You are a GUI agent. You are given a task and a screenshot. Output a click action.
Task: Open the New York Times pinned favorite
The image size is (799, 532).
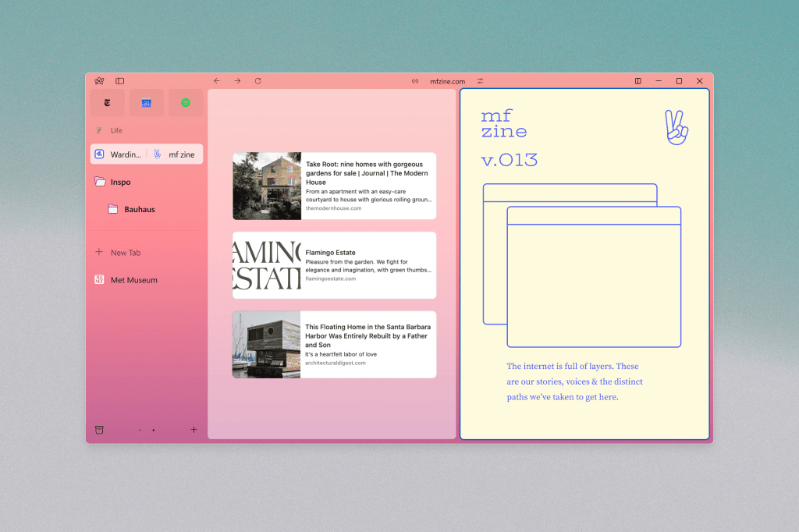pyautogui.click(x=107, y=102)
